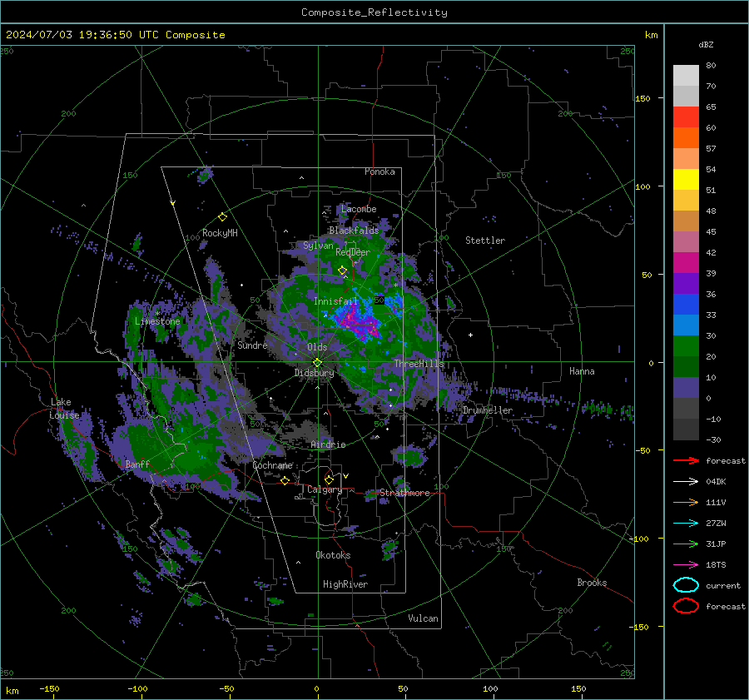Screen dimensions: 749x700
Task: Click the RedDeer city label
Action: click(353, 252)
